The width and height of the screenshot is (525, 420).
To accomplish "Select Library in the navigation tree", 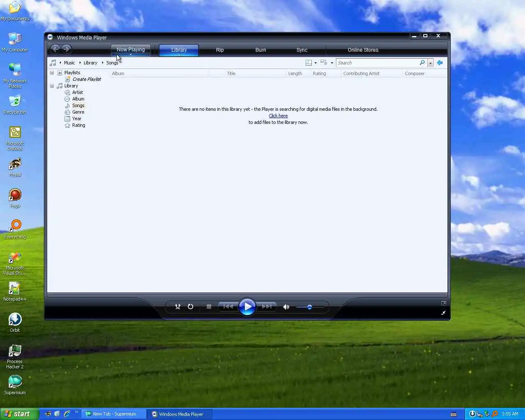I will coord(71,86).
